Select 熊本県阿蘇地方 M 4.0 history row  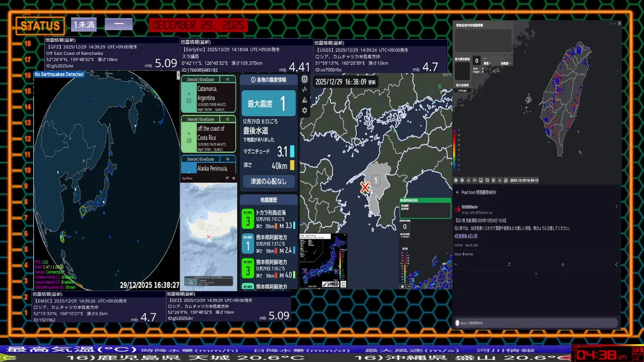[269, 268]
